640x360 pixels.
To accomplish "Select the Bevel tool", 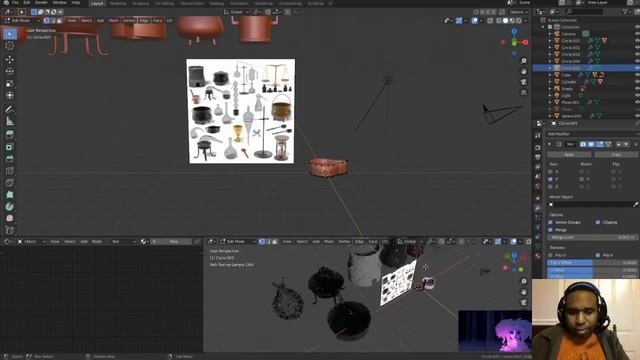I will click(x=10, y=159).
